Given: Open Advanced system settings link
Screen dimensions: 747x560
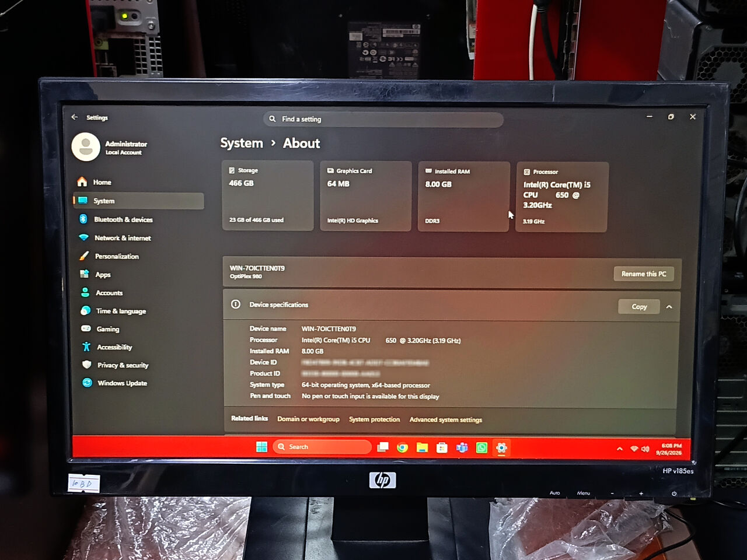Looking at the screenshot, I should click(x=446, y=419).
